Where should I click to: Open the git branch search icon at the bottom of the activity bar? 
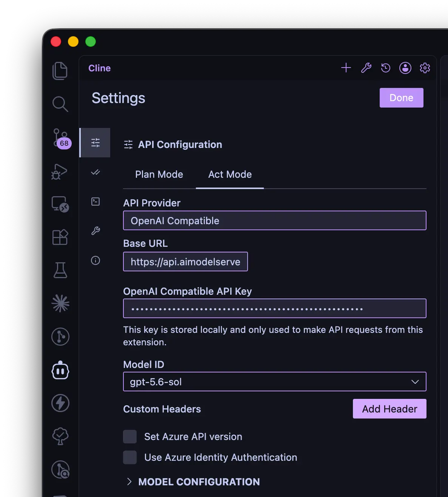tap(60, 469)
